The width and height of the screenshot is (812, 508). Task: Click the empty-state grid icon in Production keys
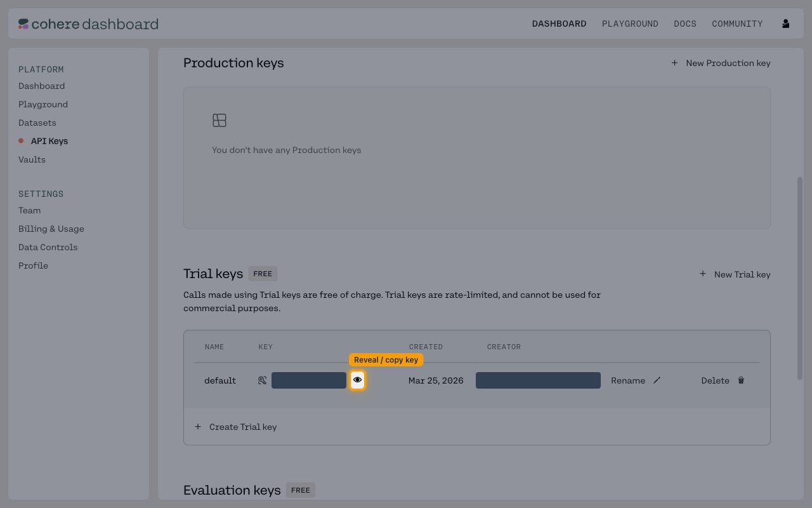point(219,121)
